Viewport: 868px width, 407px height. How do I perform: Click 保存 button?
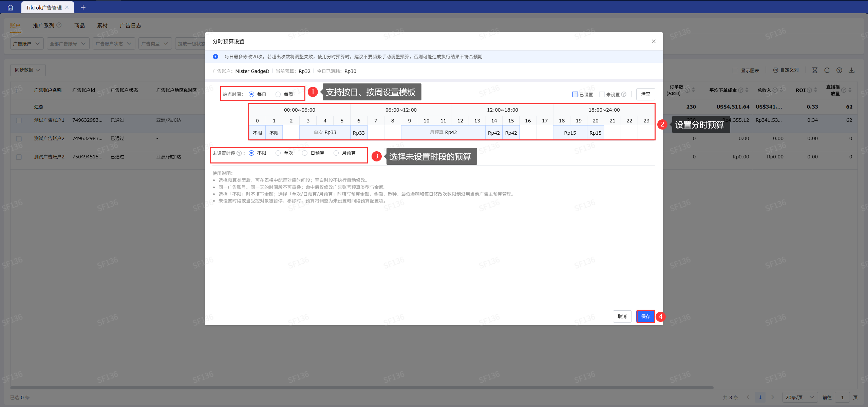pyautogui.click(x=645, y=316)
